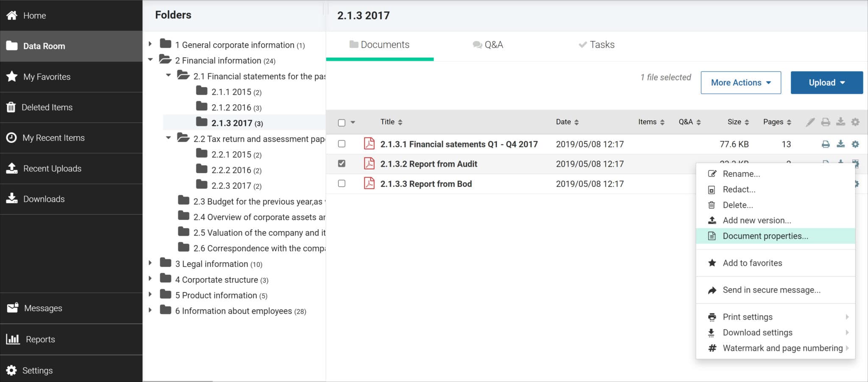Click the PDF icon of Report from Bod

pos(369,184)
